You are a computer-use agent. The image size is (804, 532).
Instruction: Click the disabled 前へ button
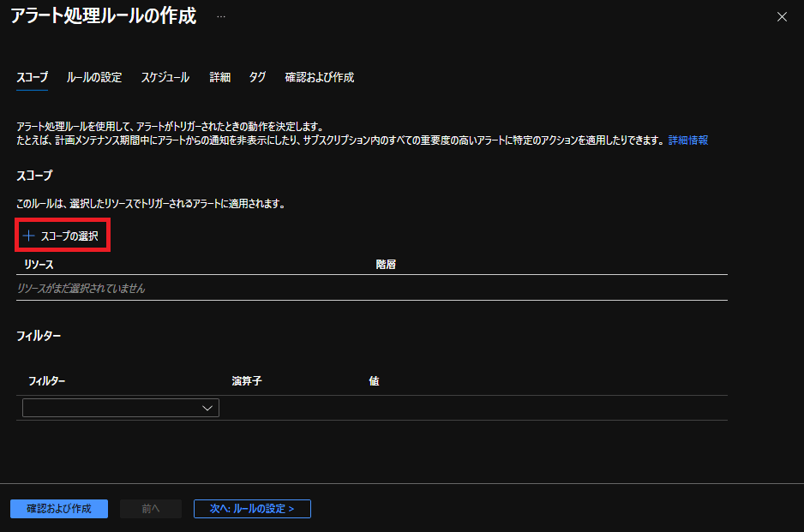[x=151, y=509]
